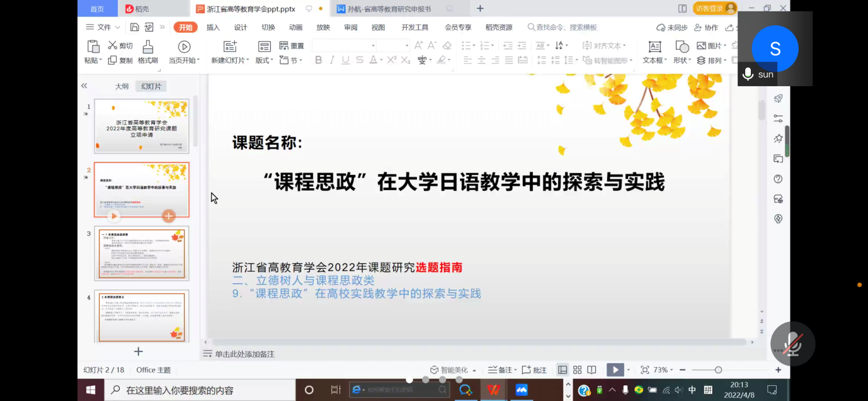868x401 pixels.
Task: Select slide 3 thumbnail in the panel
Action: [x=142, y=254]
